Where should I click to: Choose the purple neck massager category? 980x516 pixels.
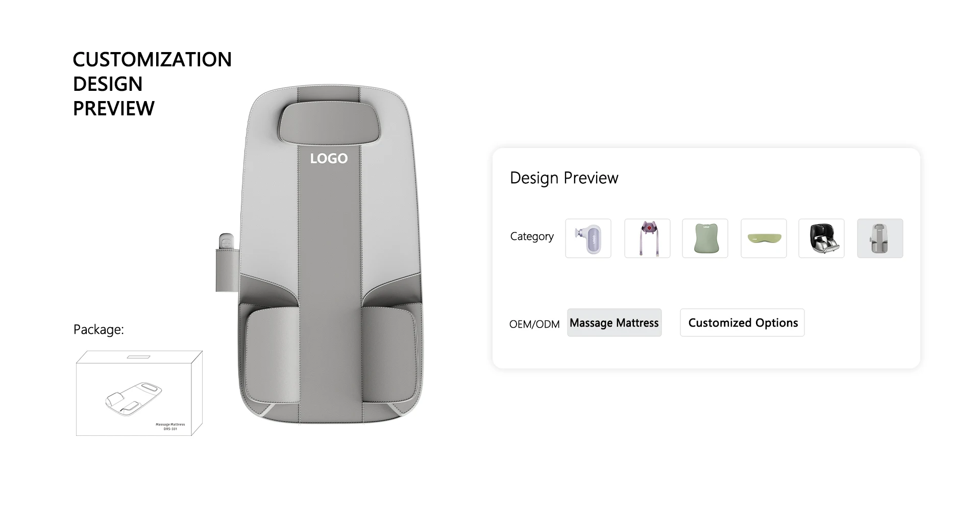click(x=647, y=238)
